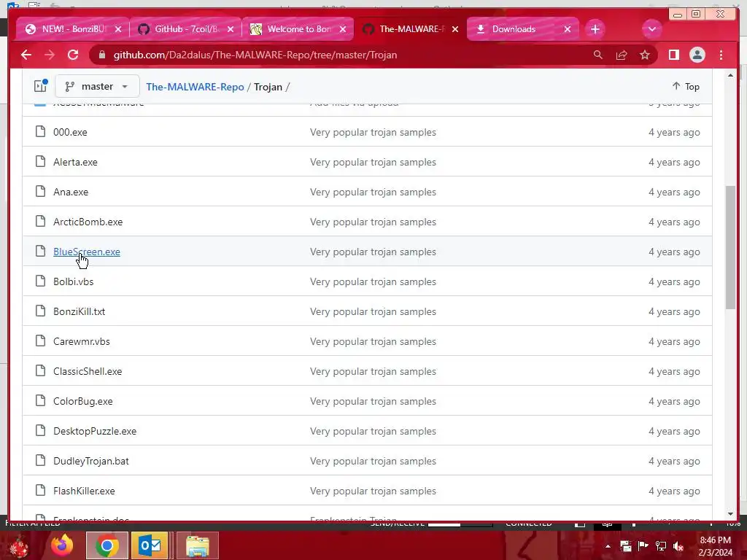Click the network tray icon
The image size is (747, 560).
pyautogui.click(x=661, y=546)
